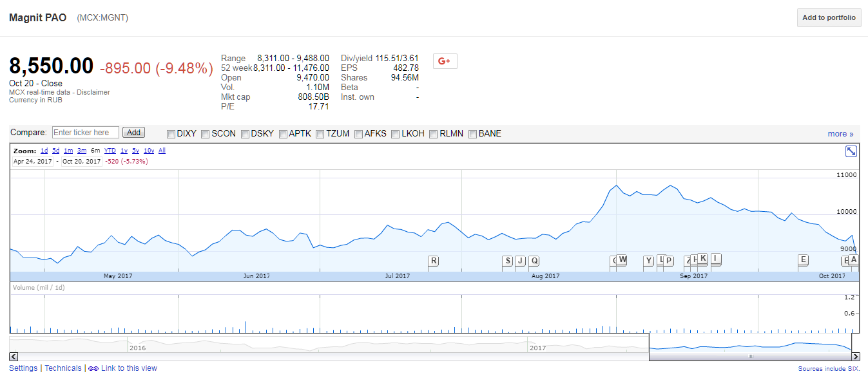
Task: Click Link to this view
Action: [129, 368]
